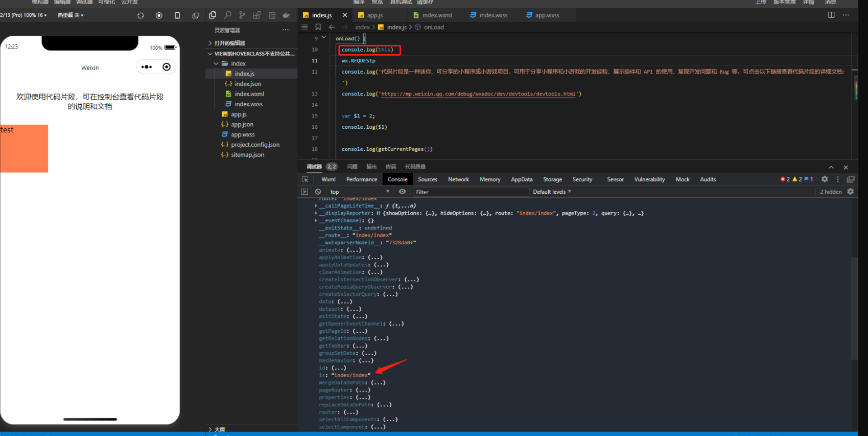Open the devtools settings gear icon

pyautogui.click(x=825, y=179)
